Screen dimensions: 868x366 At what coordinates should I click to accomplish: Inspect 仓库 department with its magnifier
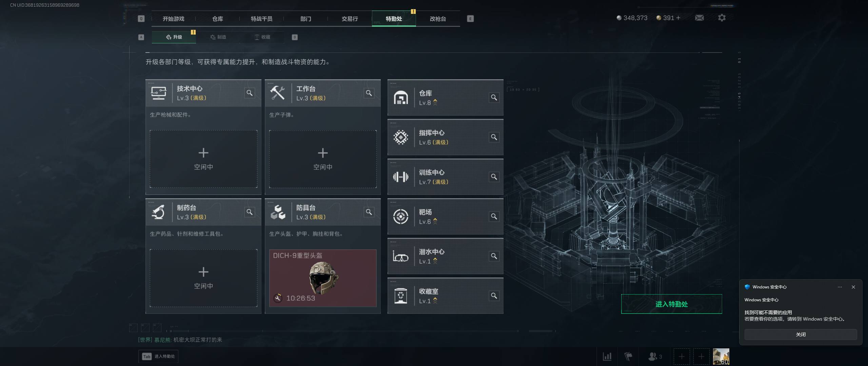pyautogui.click(x=494, y=98)
